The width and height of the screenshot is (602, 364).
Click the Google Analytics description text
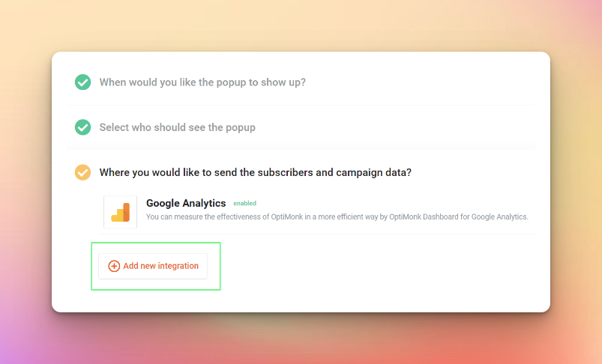tap(337, 216)
